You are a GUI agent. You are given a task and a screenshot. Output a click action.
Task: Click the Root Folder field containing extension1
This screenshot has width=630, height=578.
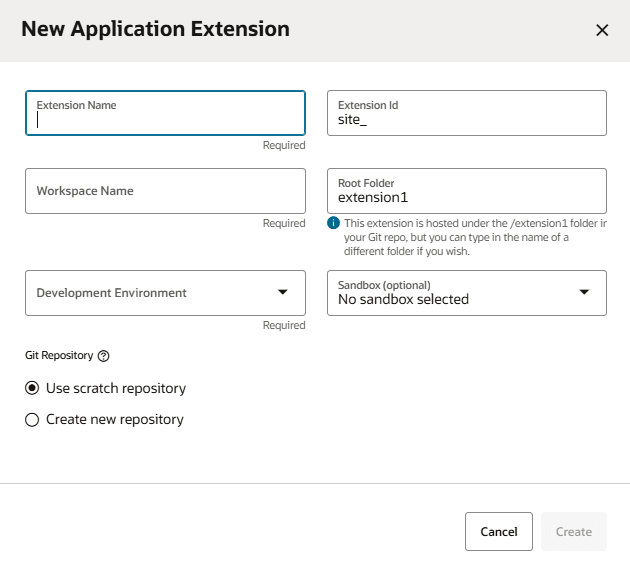467,197
